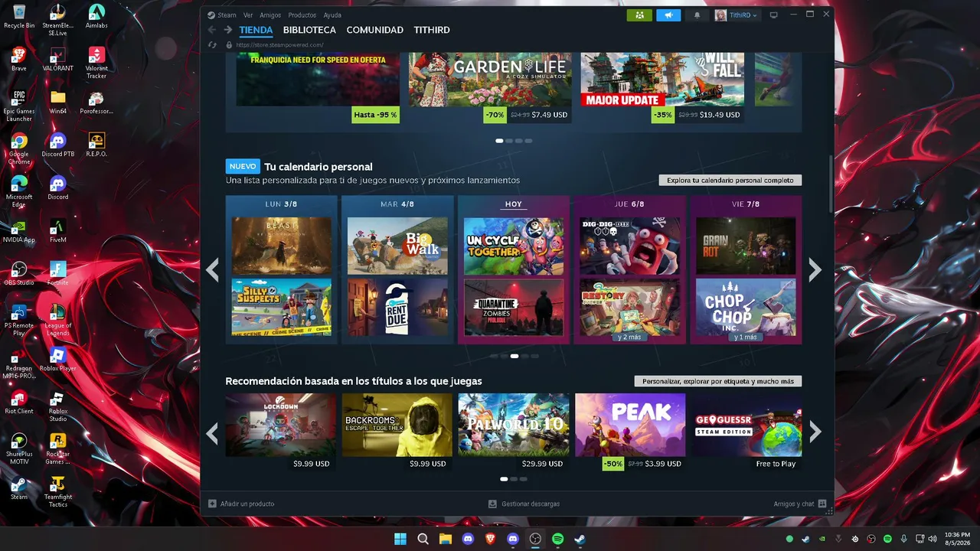The image size is (980, 551).
Task: Switch to the BIBLIOTECA tab
Action: (309, 30)
